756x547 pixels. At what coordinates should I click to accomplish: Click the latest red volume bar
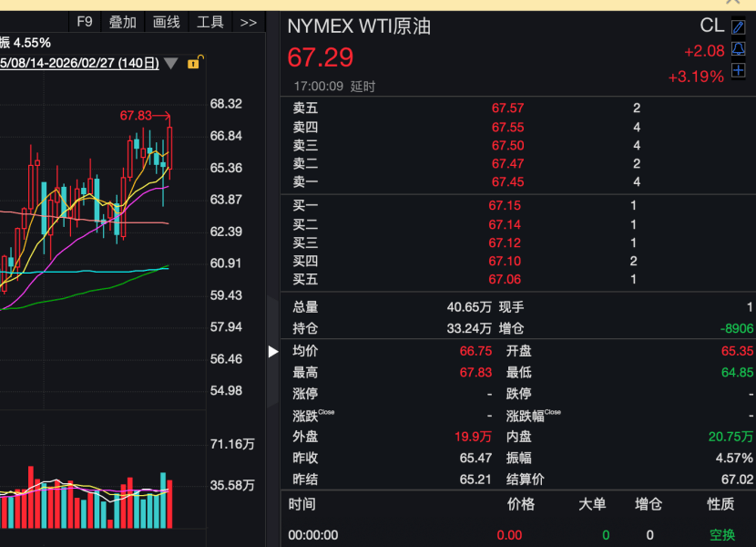[169, 504]
